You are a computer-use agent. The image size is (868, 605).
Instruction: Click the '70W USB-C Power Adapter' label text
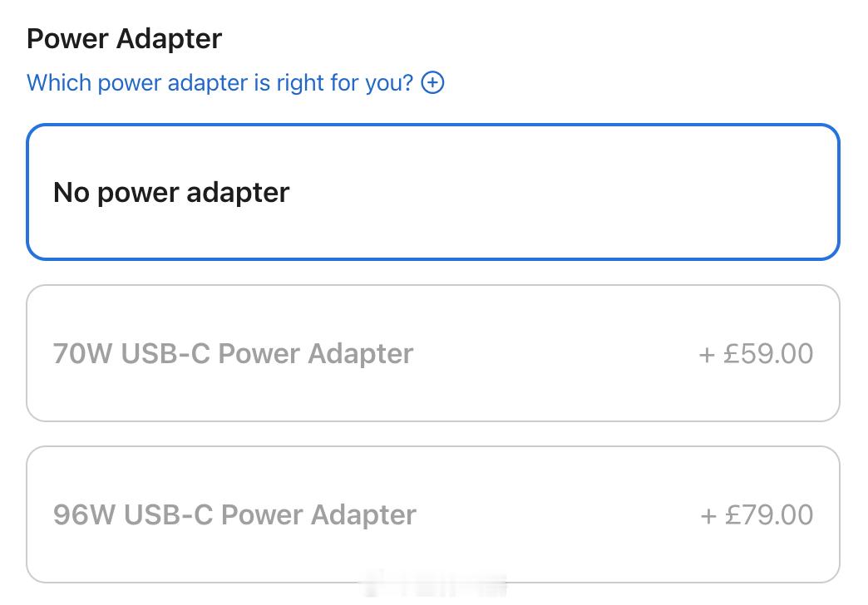coord(233,354)
